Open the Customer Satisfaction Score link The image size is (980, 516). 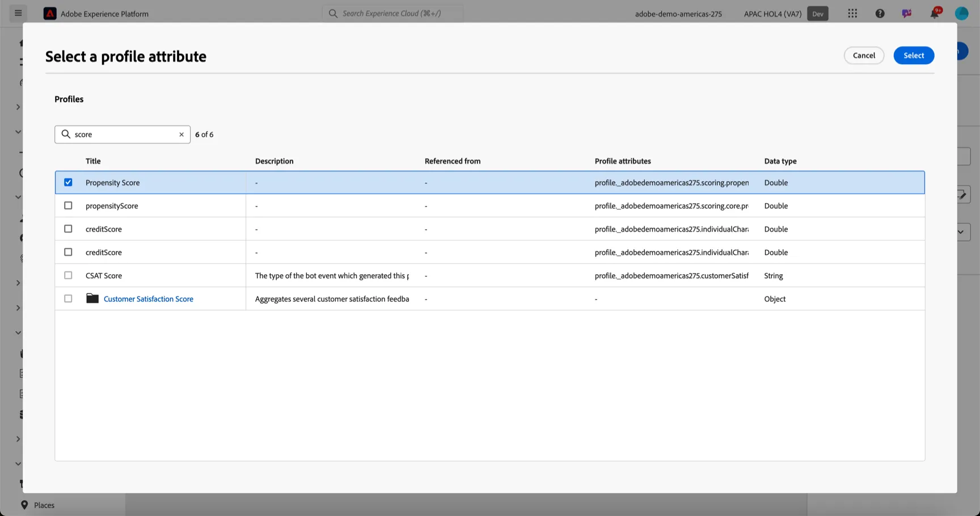click(x=149, y=299)
